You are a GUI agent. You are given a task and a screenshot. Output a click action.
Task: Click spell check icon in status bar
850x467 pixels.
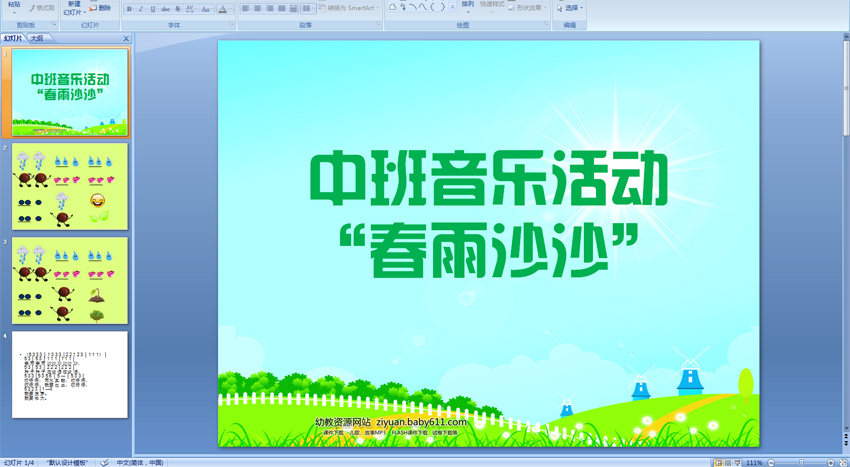click(105, 463)
